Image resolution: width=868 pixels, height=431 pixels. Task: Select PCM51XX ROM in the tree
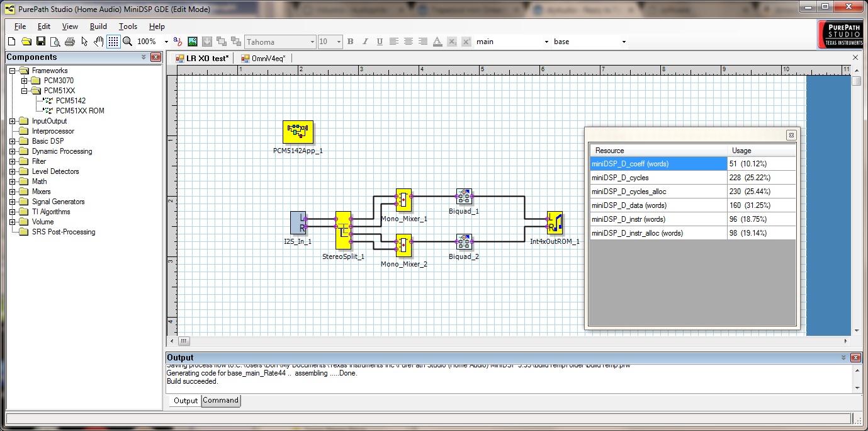[80, 111]
